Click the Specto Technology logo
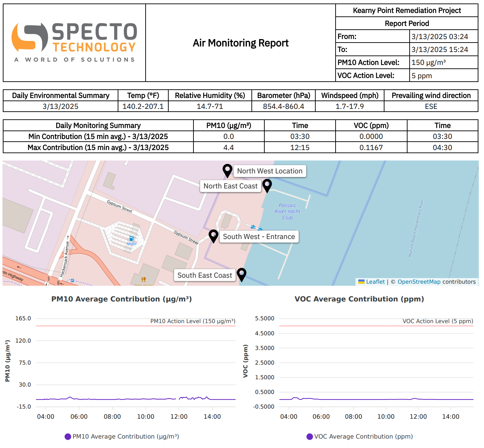The height and width of the screenshot is (448, 484). pyautogui.click(x=74, y=43)
